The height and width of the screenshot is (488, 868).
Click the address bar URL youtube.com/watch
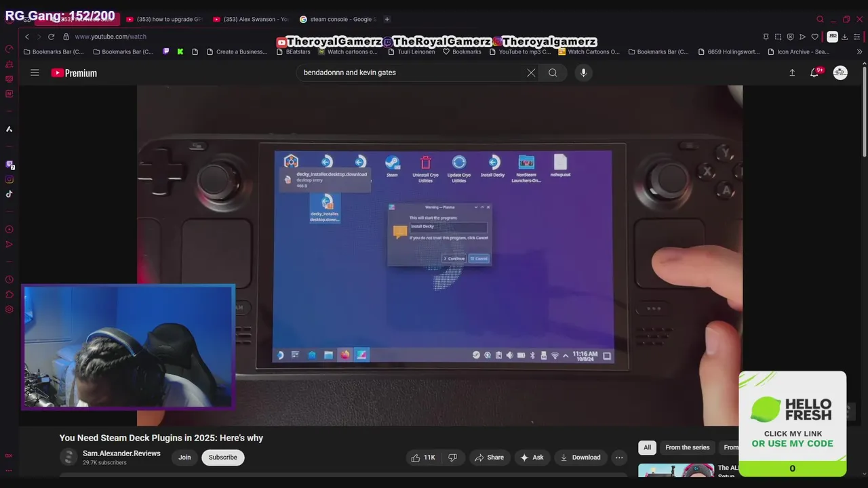pos(111,37)
